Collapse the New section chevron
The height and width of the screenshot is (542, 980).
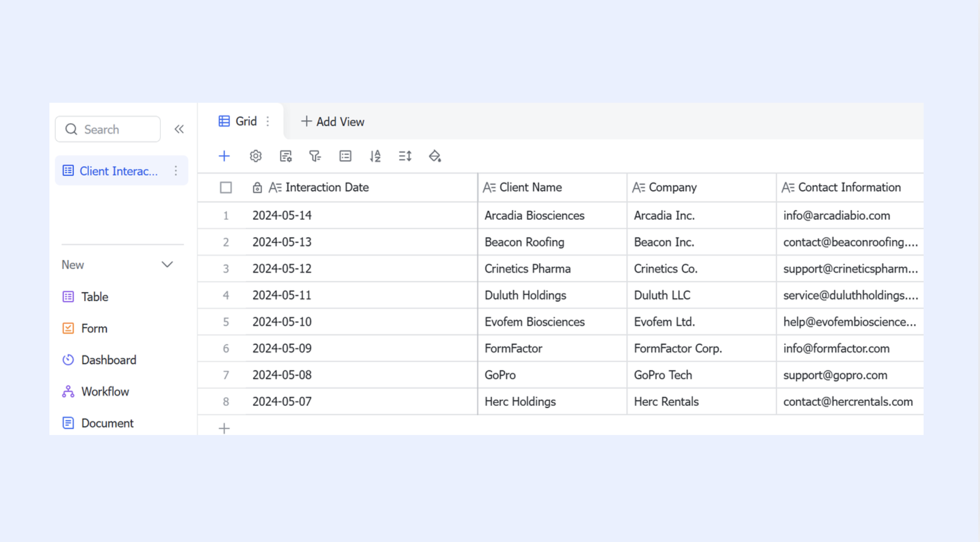167,264
